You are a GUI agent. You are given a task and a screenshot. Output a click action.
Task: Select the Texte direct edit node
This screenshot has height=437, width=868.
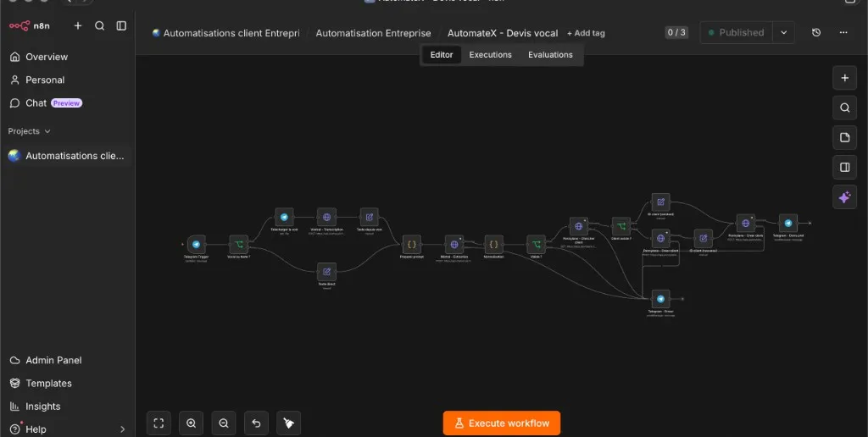326,272
